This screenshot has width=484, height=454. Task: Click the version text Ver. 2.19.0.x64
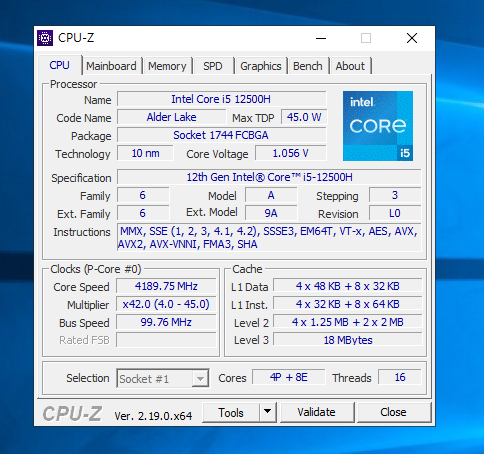153,416
